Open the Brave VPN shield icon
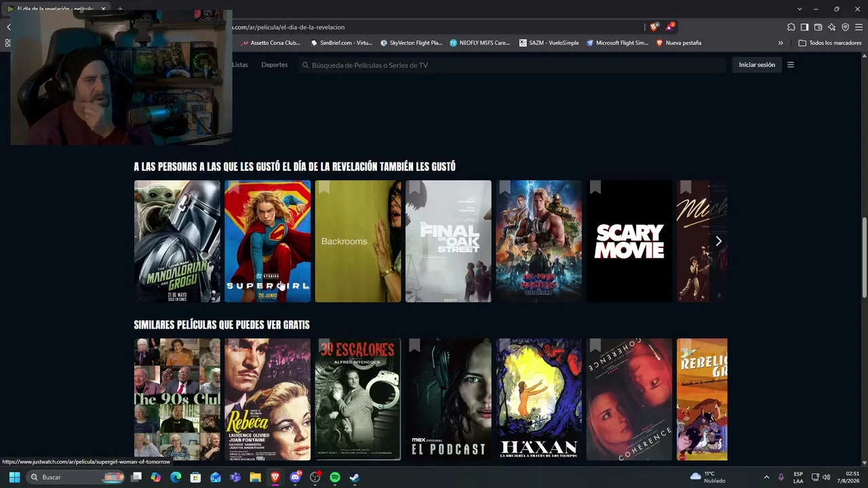 click(845, 27)
